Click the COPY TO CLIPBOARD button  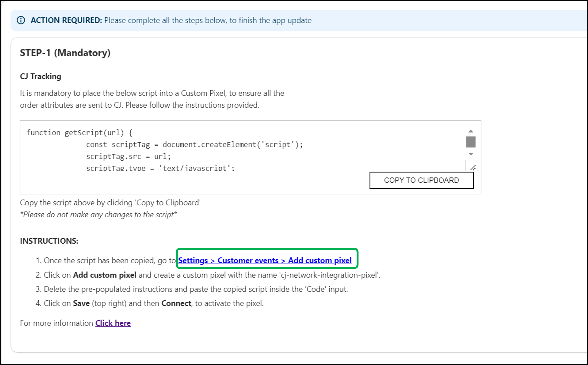tap(421, 180)
